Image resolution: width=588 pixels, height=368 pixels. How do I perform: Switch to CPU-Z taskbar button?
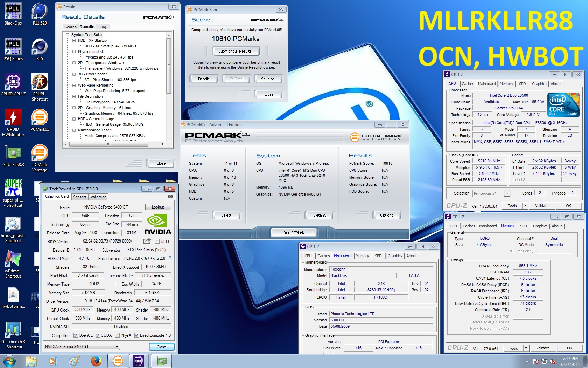138,361
